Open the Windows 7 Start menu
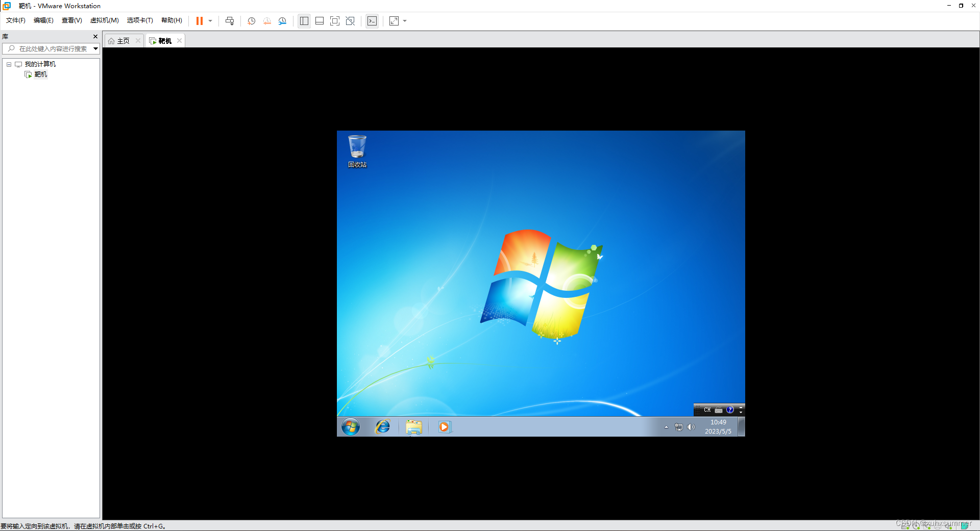Image resolution: width=980 pixels, height=531 pixels. coord(351,427)
